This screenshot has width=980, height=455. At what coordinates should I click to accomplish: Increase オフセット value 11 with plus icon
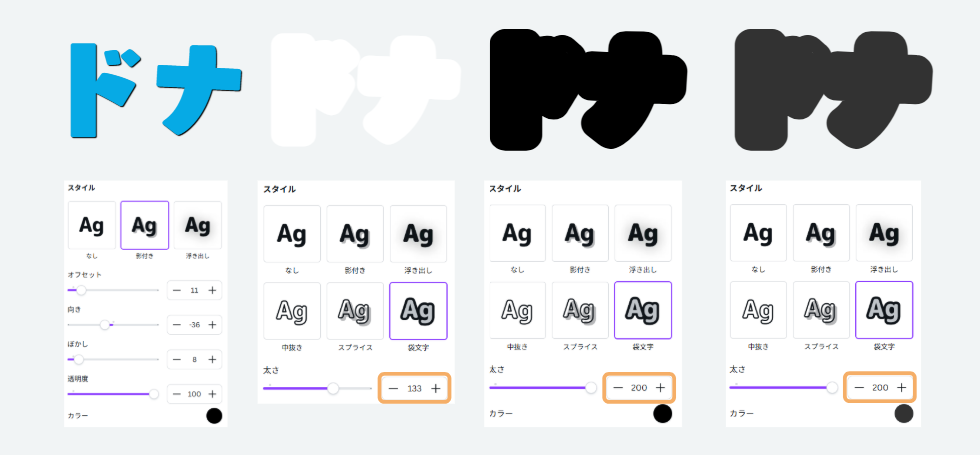tap(212, 290)
